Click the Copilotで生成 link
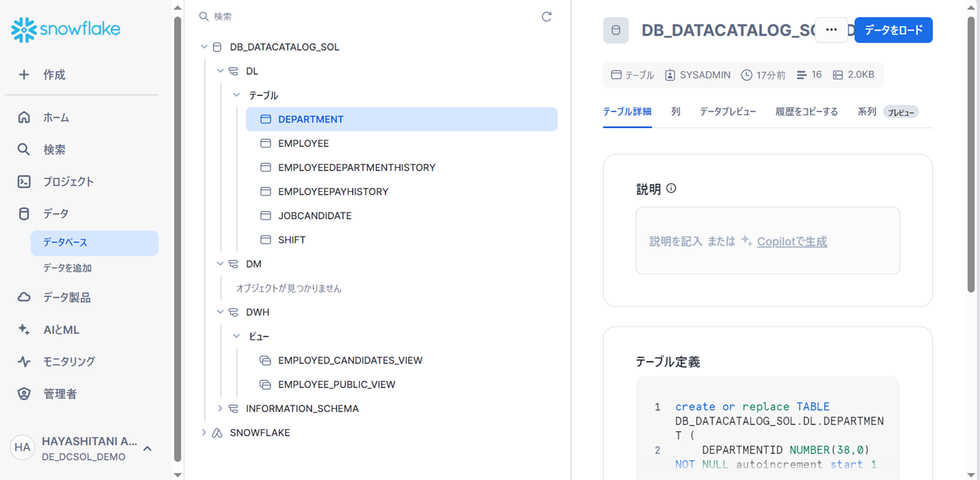980x480 pixels. pyautogui.click(x=792, y=241)
